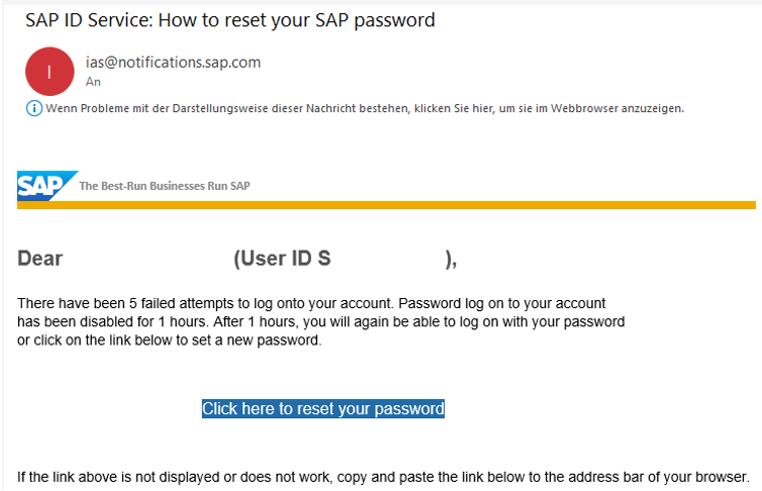This screenshot has width=762, height=491.
Task: Click the line mentioning 5 failed attempts
Action: click(312, 303)
